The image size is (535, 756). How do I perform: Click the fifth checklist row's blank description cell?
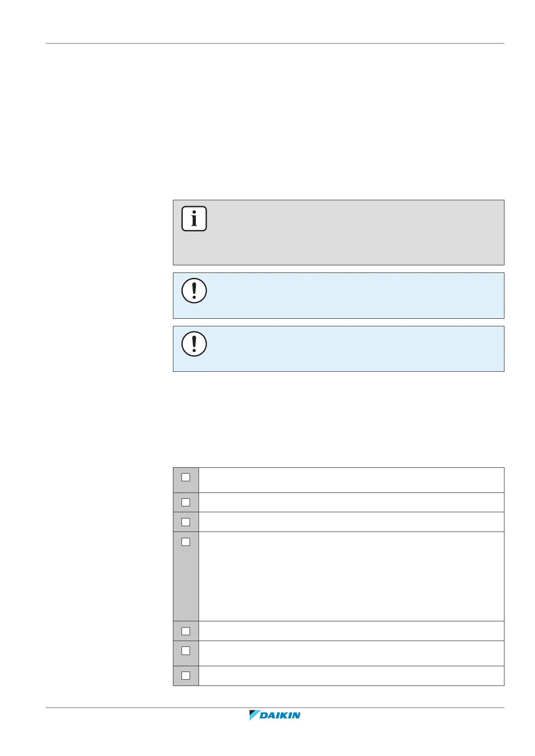pos(351,631)
